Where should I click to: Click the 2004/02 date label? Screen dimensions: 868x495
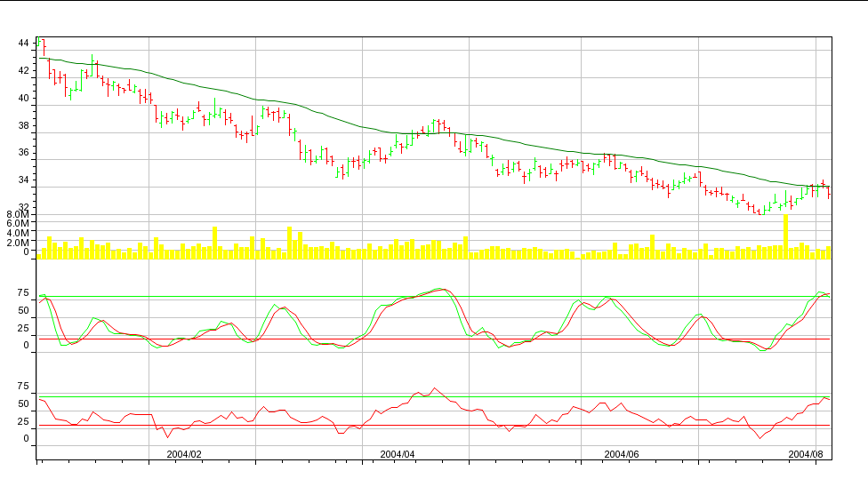pyautogui.click(x=184, y=453)
